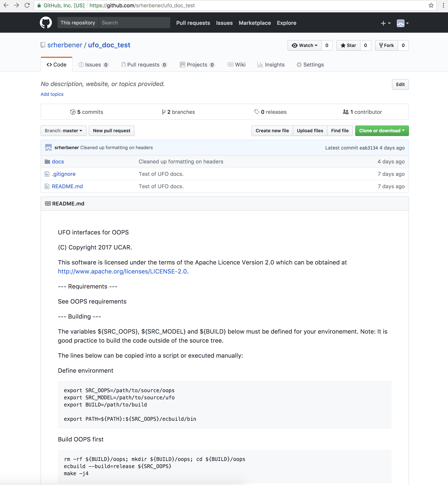Open the releases tag link
448x485 pixels.
click(270, 112)
